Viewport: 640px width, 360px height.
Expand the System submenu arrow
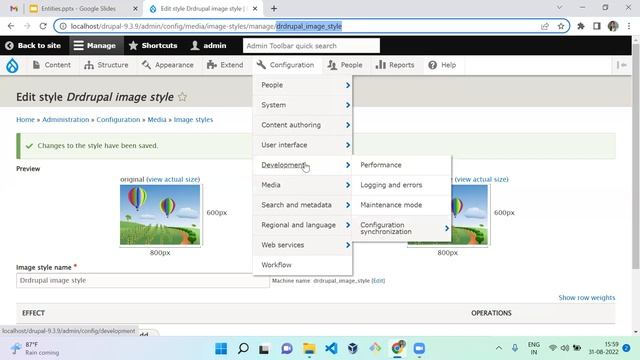coord(348,105)
